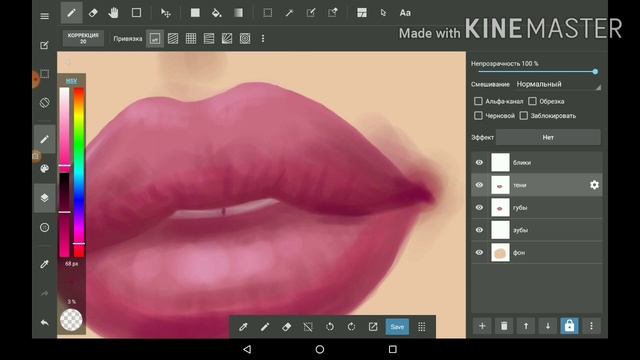
Task: Open the Смешивание blending mode dropdown
Action: [x=559, y=84]
